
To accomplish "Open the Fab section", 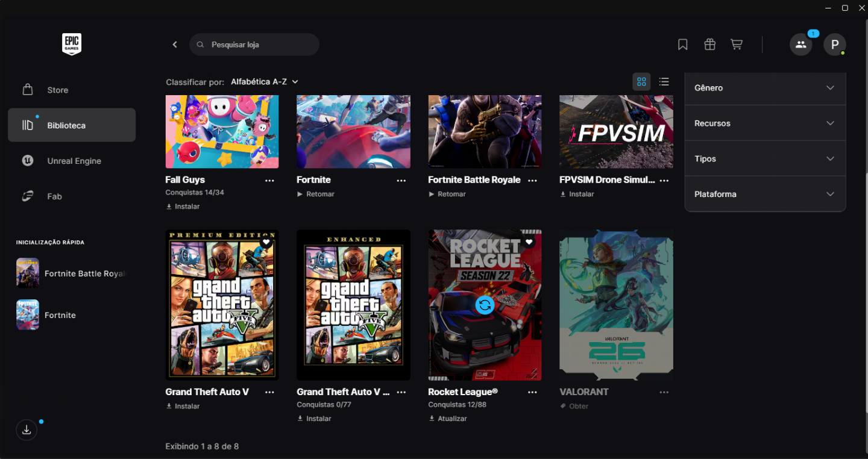I will click(x=72, y=196).
